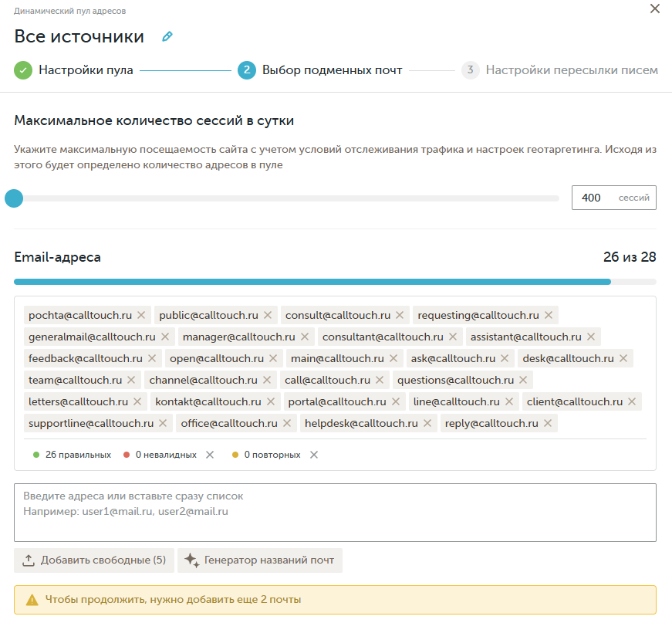
Task: Close the dynamic address pool dialog
Action: coord(654,8)
